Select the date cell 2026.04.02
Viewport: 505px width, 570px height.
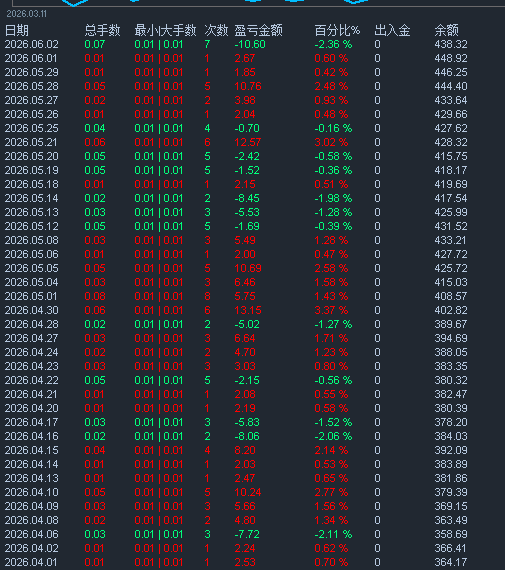pos(32,548)
